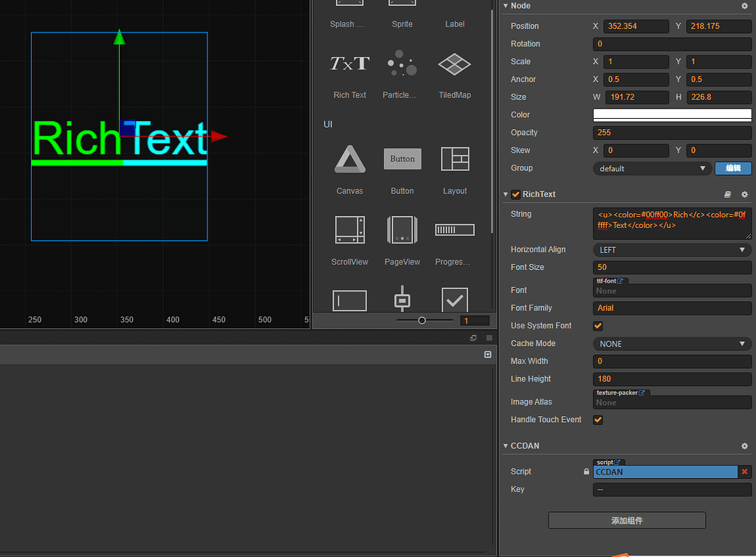Select the Sprite node icon

[x=402, y=4]
